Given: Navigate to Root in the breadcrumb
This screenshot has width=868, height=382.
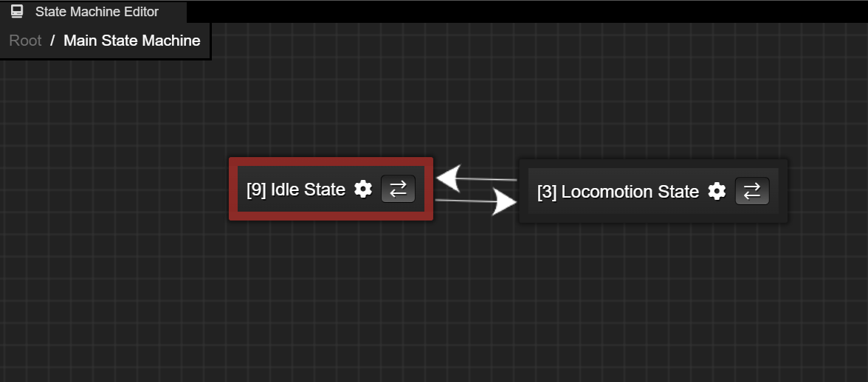Looking at the screenshot, I should pos(25,41).
